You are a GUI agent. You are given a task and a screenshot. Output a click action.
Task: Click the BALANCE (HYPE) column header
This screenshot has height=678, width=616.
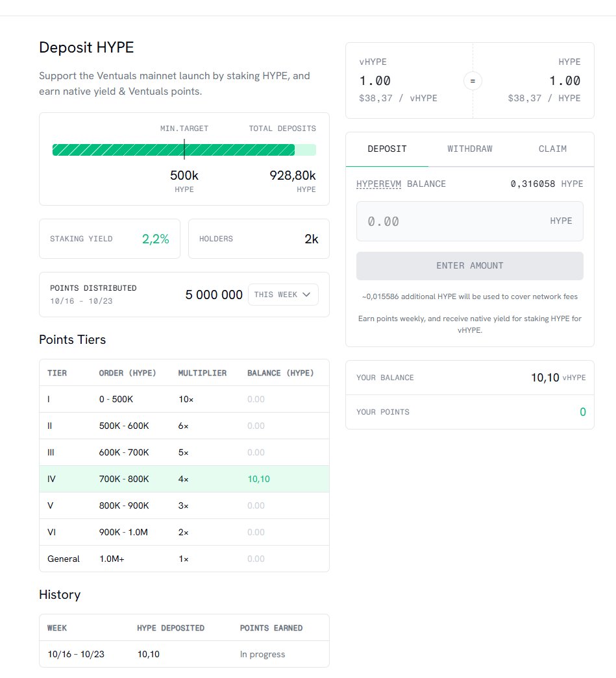pos(281,372)
